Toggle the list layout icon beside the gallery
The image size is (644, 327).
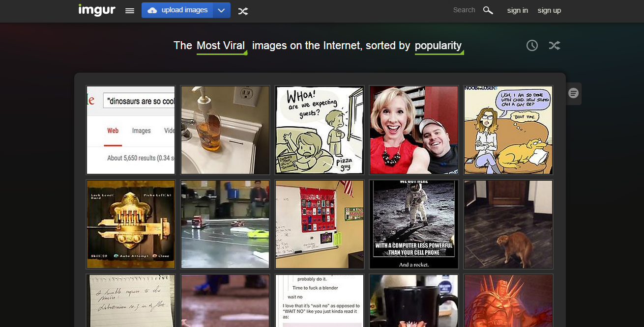click(x=573, y=93)
